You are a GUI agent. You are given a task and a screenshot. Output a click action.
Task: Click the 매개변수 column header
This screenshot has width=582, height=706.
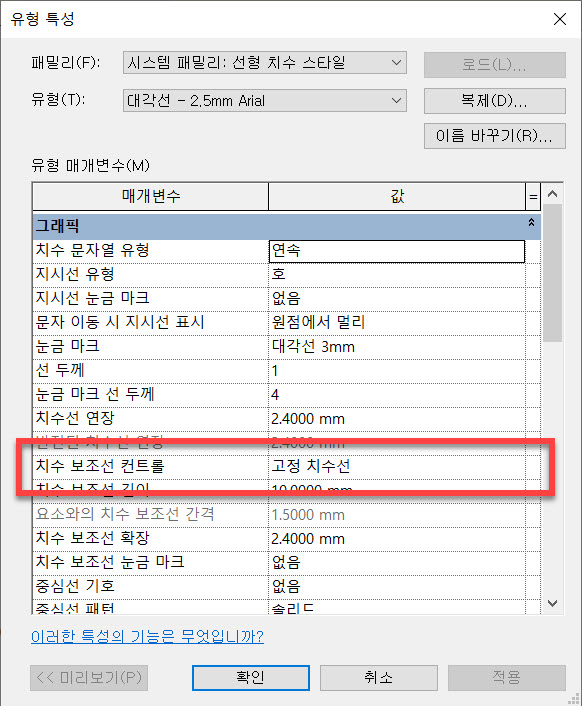click(150, 196)
